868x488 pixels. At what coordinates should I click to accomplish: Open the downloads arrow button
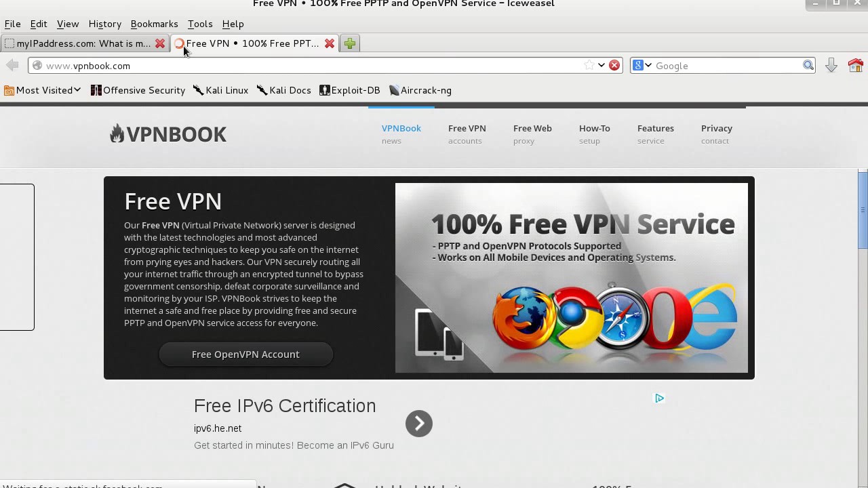(x=831, y=66)
